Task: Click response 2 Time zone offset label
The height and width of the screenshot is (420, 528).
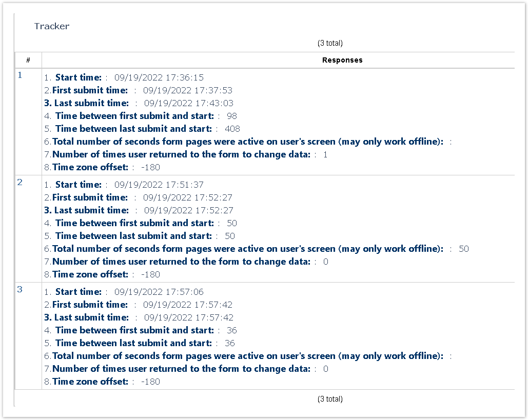Action: (90, 274)
